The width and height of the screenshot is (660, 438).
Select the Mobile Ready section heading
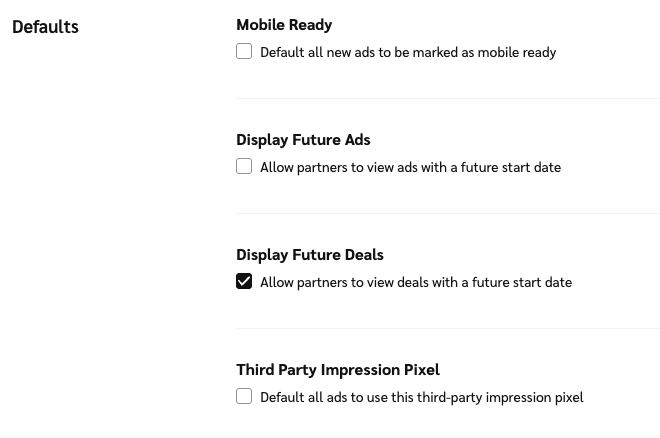pos(284,24)
